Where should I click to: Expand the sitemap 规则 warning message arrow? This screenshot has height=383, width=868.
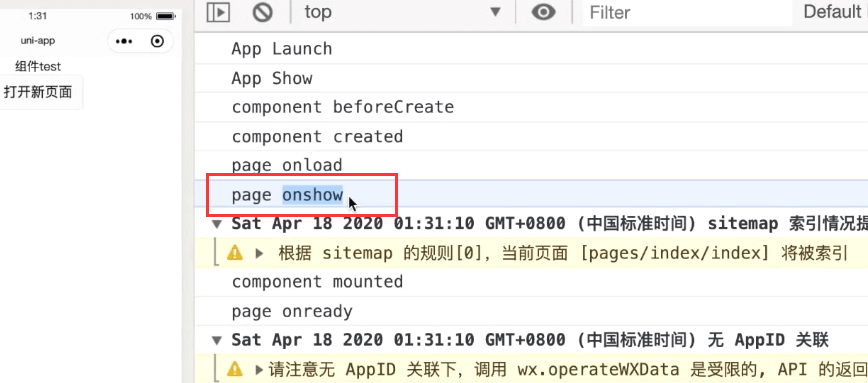(259, 253)
